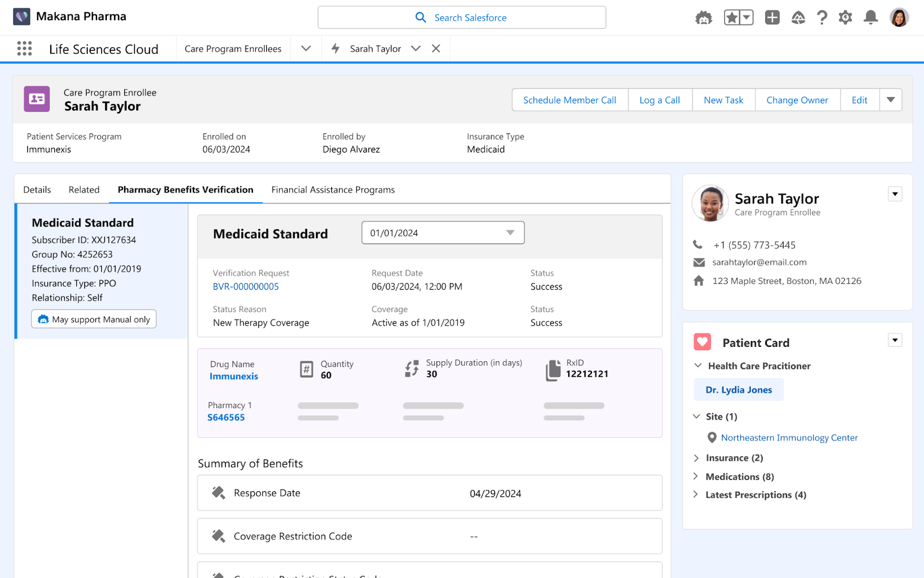Open the Immunexis drug link

pos(234,376)
